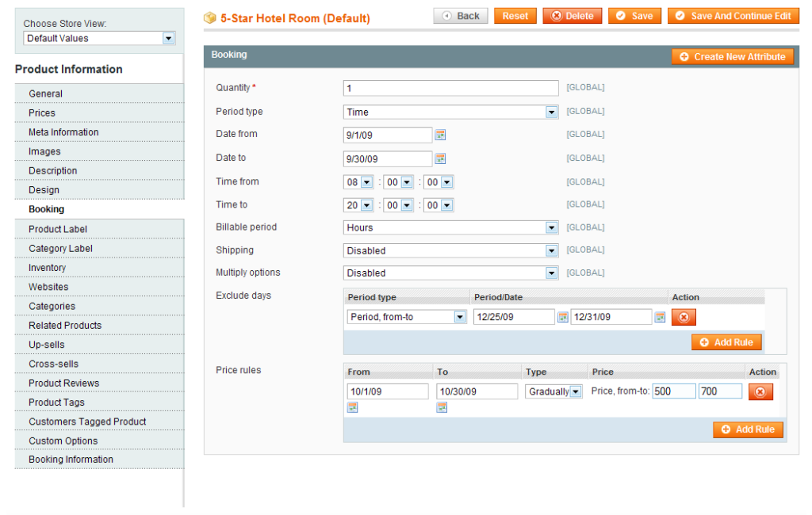Open the Booking Information tab
812x515 pixels.
point(99,460)
